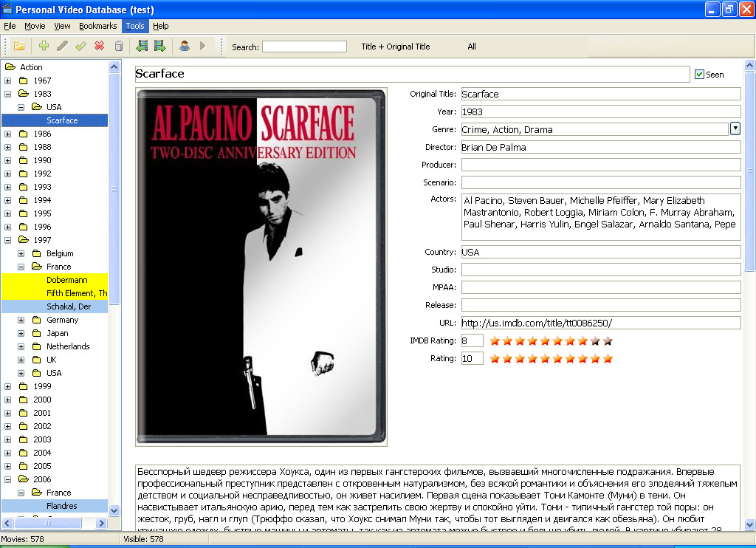Open the Title + Original Title search selector
The width and height of the screenshot is (756, 548).
[396, 47]
